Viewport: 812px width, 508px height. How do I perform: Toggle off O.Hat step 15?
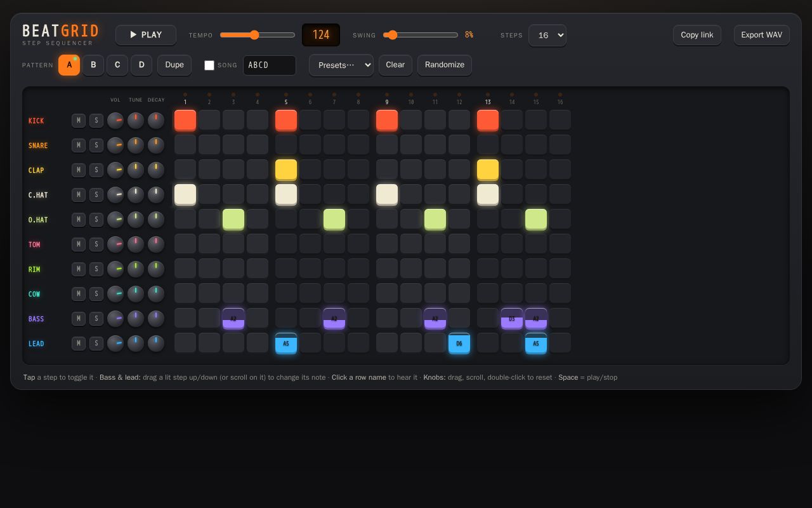click(x=536, y=219)
